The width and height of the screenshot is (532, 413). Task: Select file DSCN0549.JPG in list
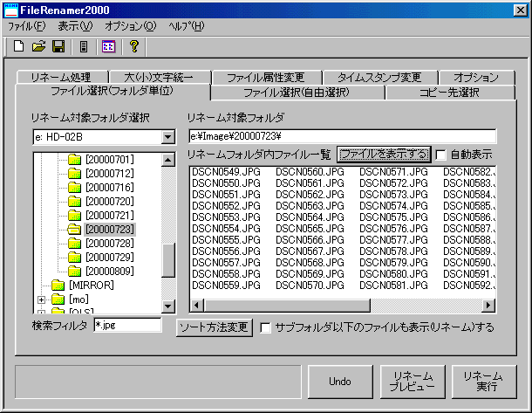pos(226,171)
